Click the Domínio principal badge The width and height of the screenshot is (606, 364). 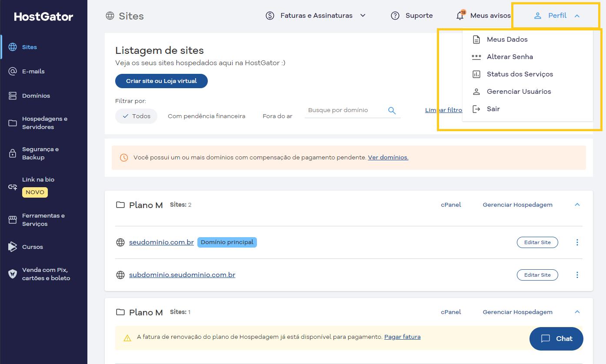[227, 242]
